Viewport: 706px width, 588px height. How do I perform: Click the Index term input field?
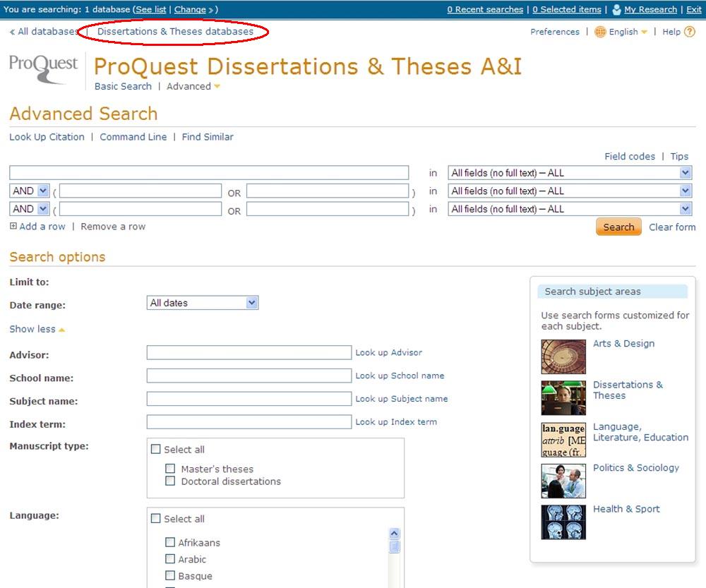249,422
